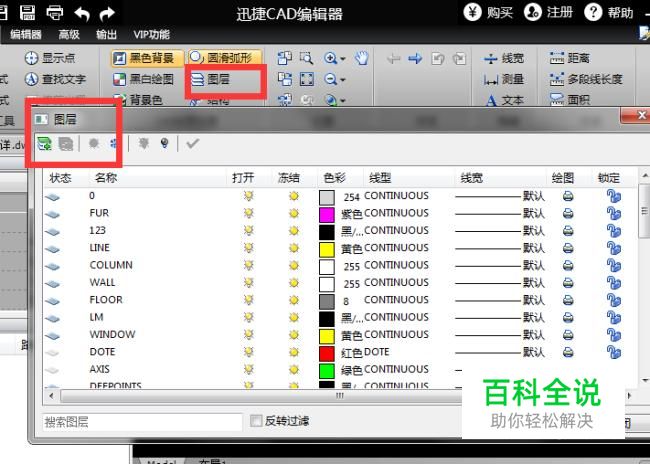Toggle freeze sun icon for LINE layer
650x464 pixels.
(294, 248)
